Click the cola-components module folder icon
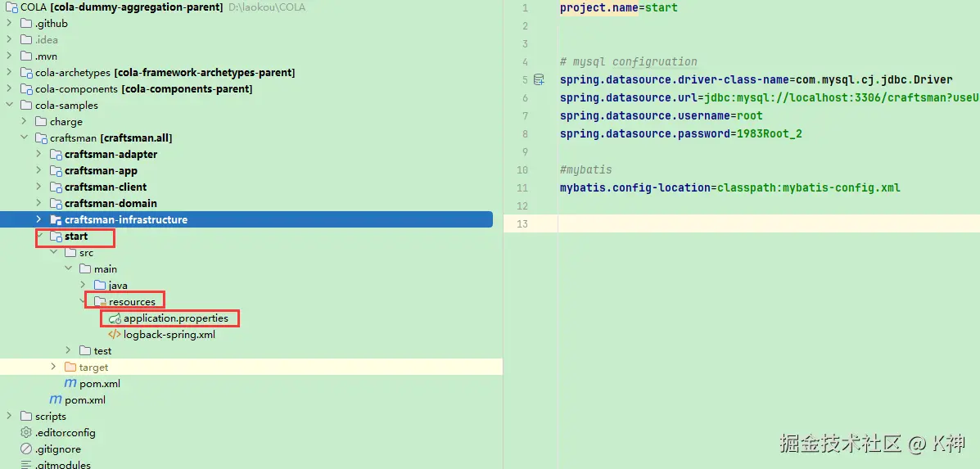 click(25, 88)
